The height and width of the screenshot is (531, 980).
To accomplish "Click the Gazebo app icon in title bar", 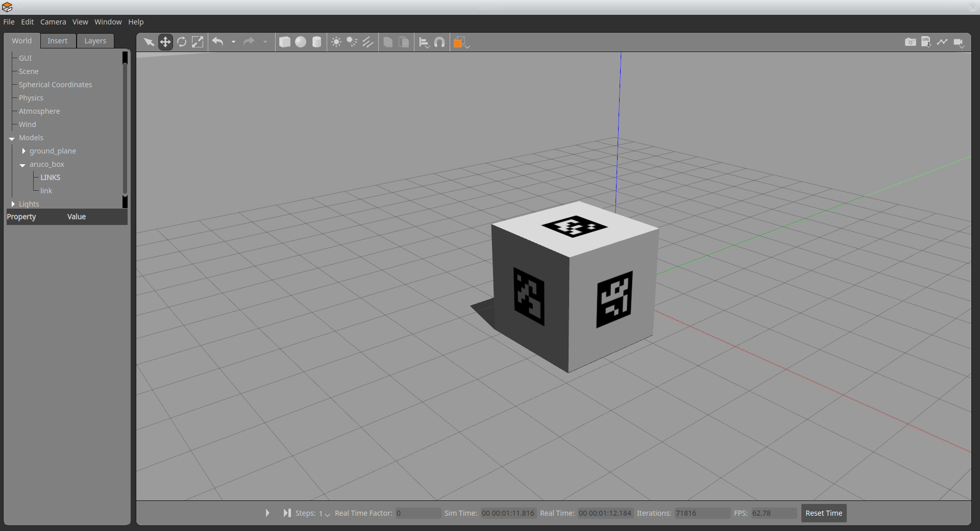I will pos(7,7).
